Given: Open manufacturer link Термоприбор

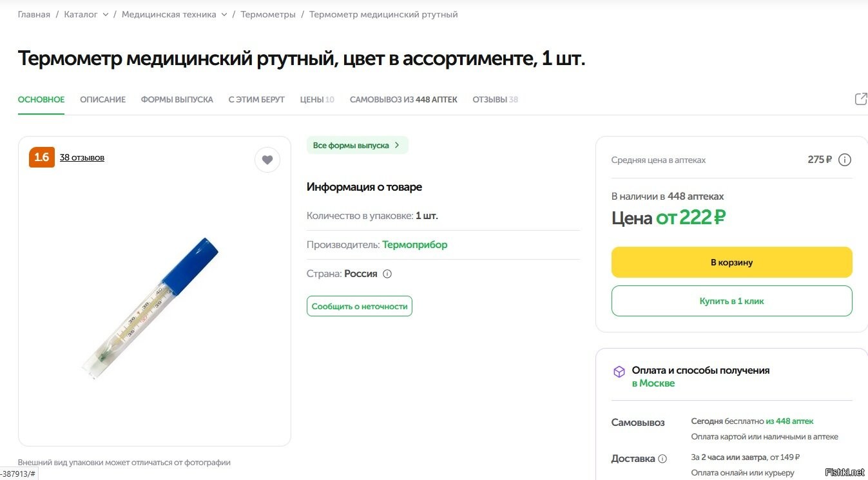Looking at the screenshot, I should 415,245.
